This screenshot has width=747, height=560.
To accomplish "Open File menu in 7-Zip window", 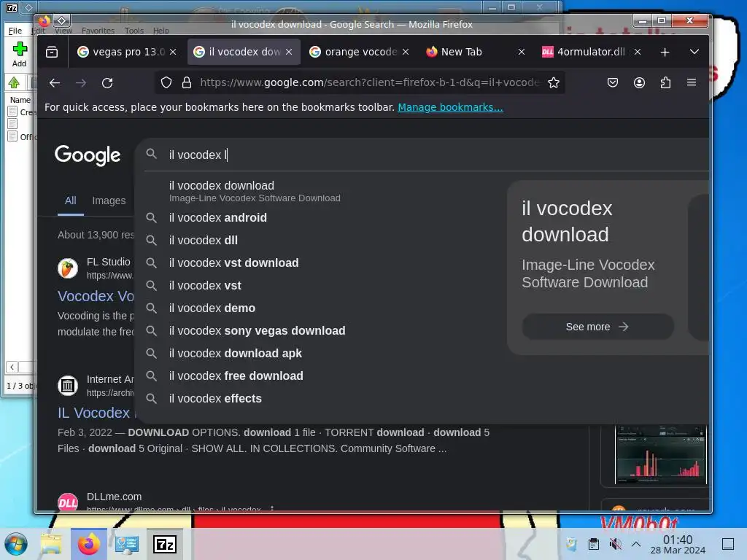I will click(x=15, y=31).
